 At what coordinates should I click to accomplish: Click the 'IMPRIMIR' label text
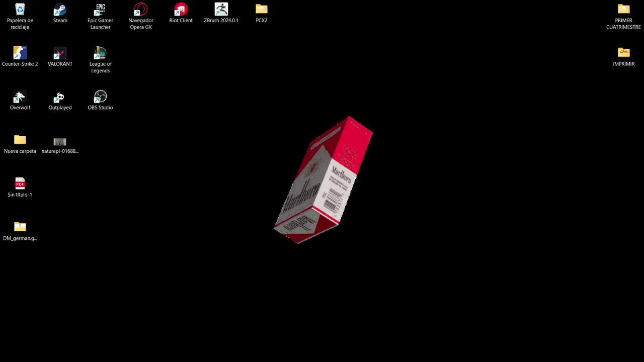coord(623,64)
